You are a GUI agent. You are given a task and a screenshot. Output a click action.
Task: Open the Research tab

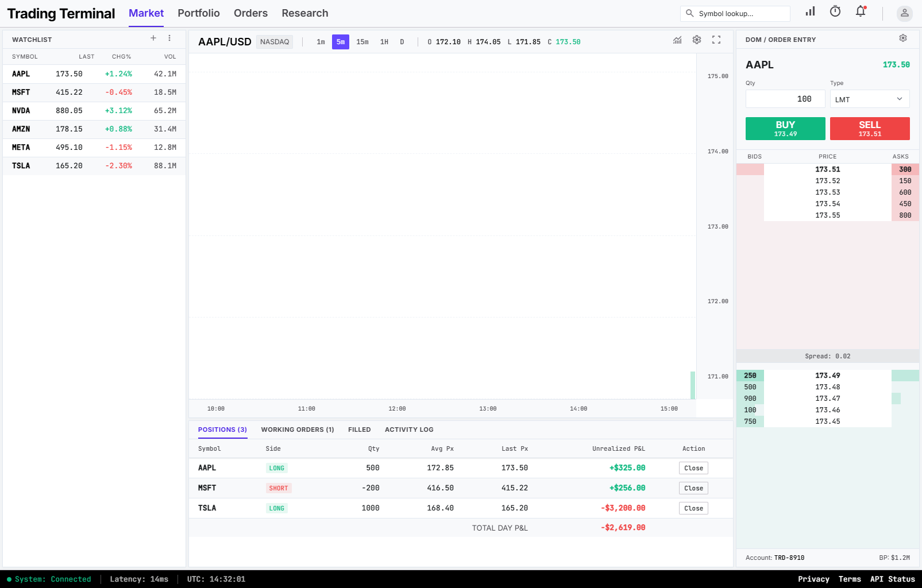tap(305, 13)
